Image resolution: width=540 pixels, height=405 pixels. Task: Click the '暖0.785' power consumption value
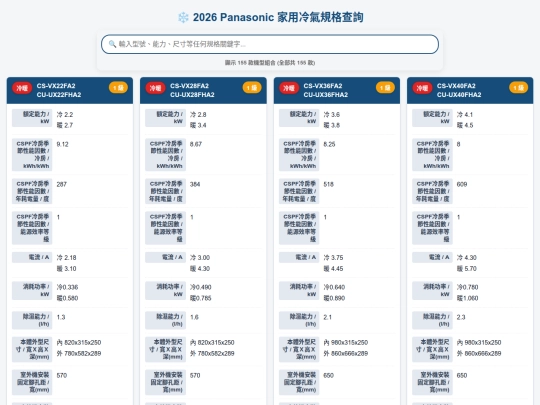(201, 298)
